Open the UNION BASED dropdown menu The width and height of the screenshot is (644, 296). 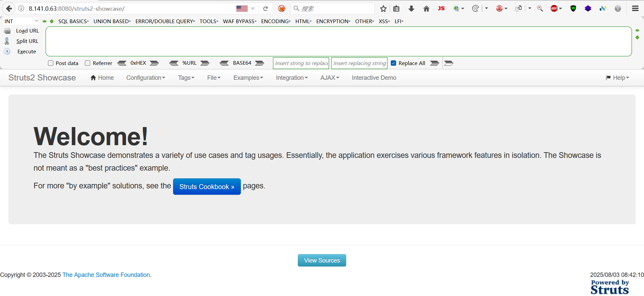point(112,21)
